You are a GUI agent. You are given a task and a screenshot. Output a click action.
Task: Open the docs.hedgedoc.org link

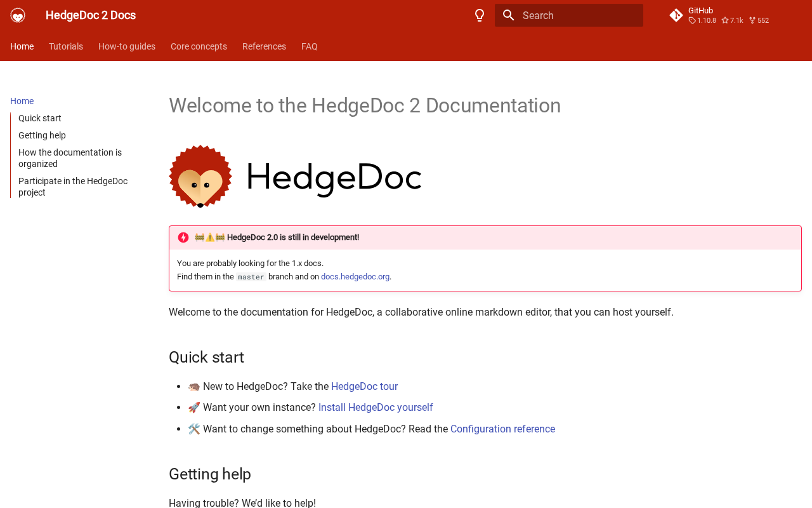click(x=355, y=277)
